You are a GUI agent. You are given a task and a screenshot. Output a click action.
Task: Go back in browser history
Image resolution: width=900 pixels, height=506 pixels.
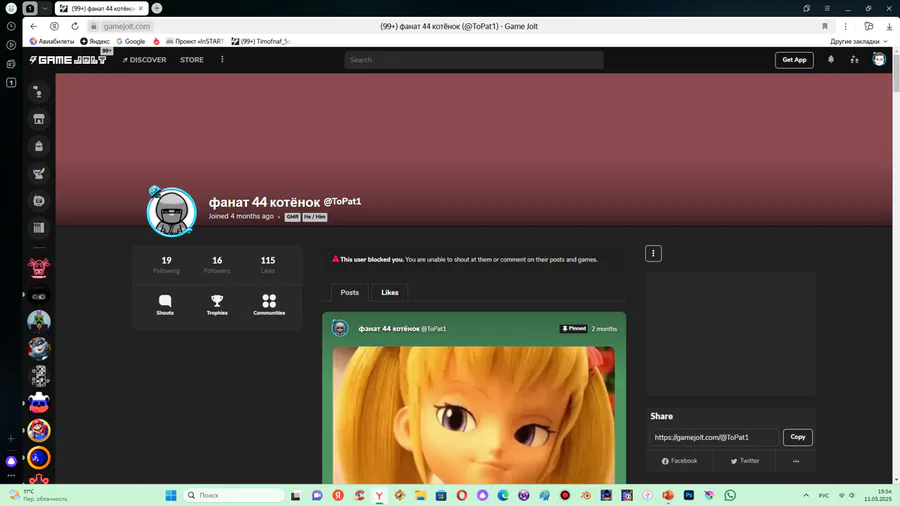point(34,26)
